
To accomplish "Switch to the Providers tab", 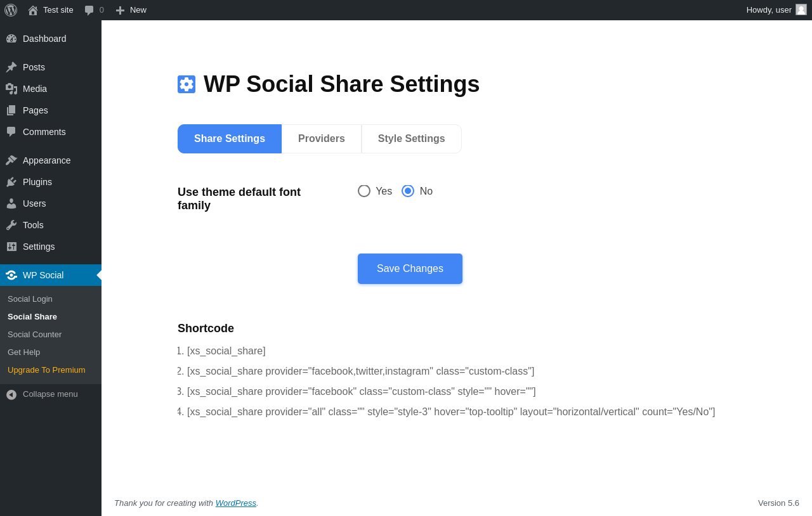I will point(322,139).
